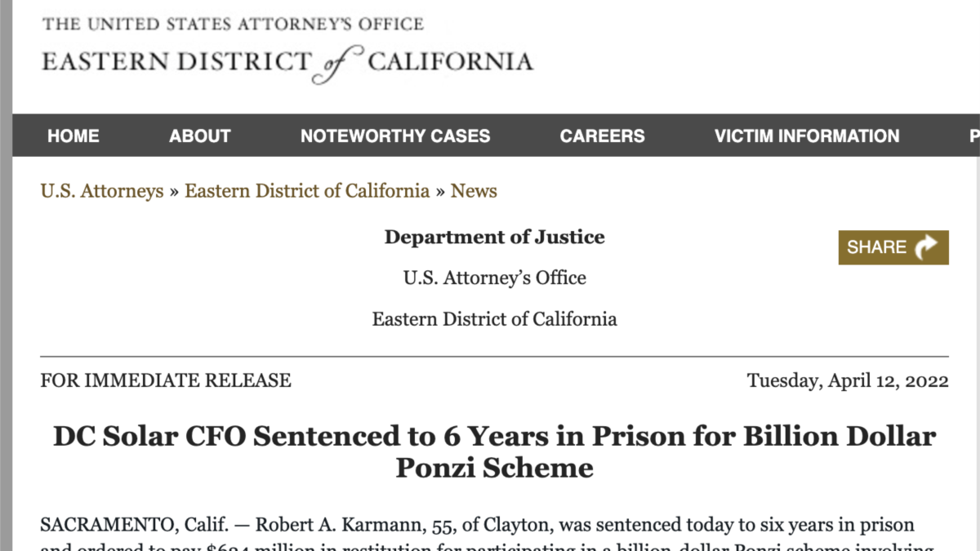Follow the U.S. Attorneys breadcrumb link

[102, 191]
